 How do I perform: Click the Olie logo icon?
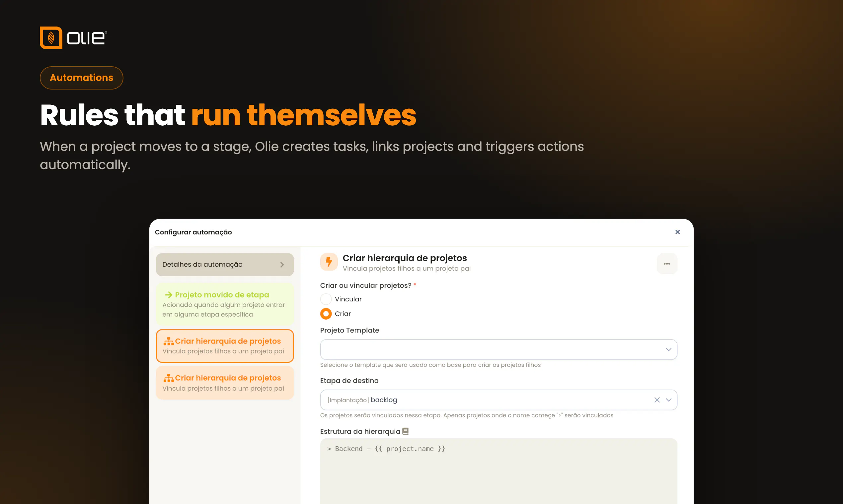click(x=51, y=38)
